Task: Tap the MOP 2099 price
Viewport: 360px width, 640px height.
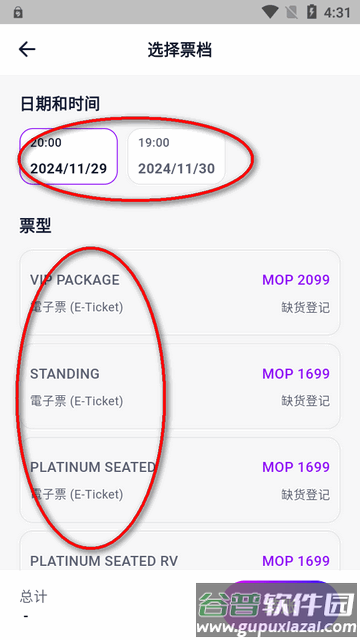Action: pyautogui.click(x=296, y=280)
